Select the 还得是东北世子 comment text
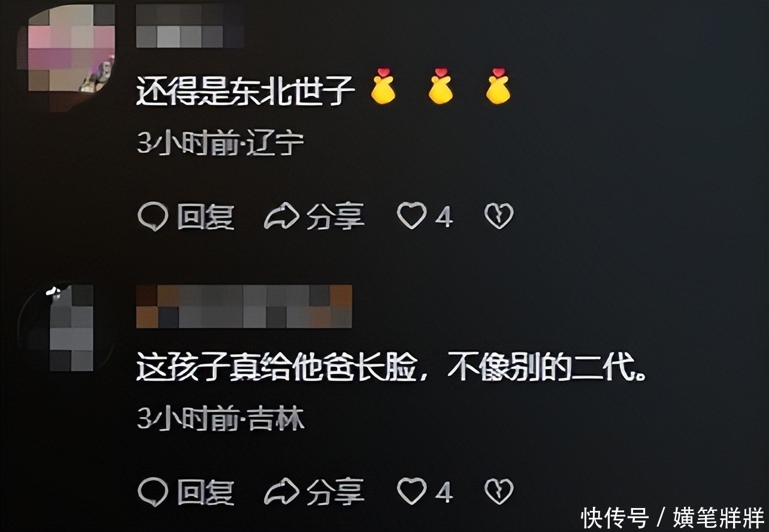This screenshot has height=532, width=769. [247, 92]
